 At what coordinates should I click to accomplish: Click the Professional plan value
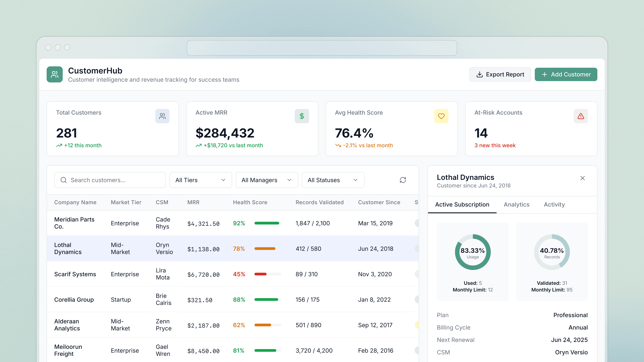[570, 315]
